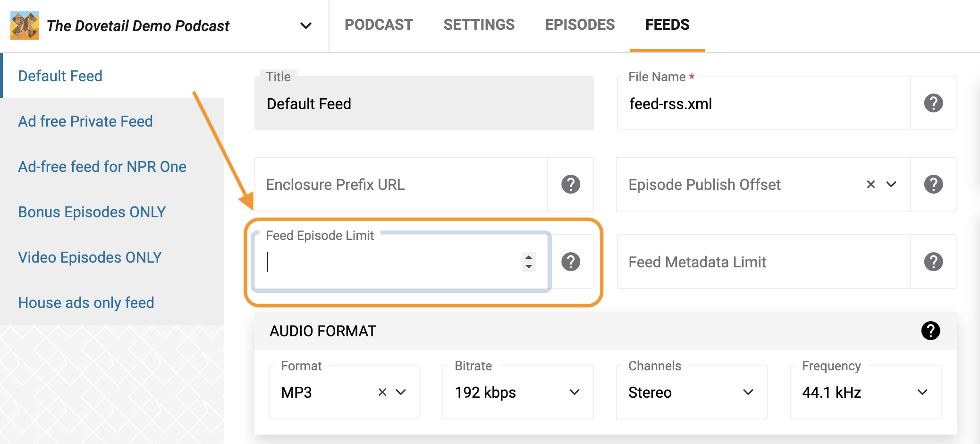Open the Bitrate dropdown showing 192 kbps

[518, 392]
